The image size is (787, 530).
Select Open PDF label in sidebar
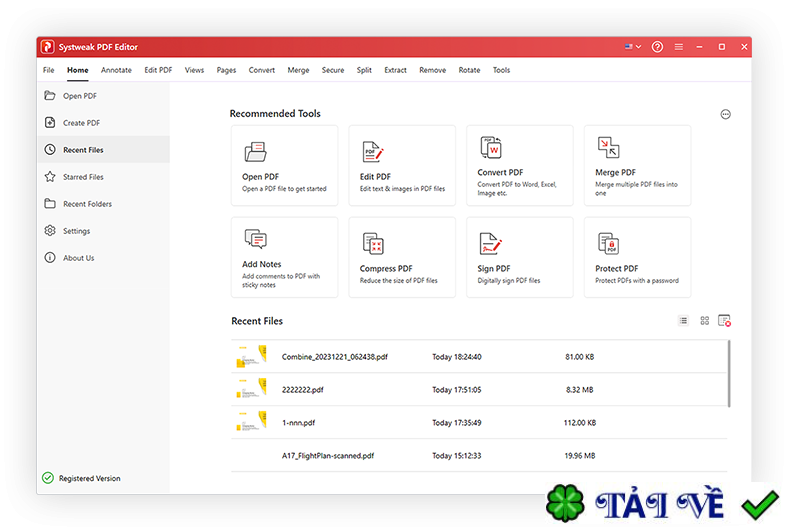[80, 96]
